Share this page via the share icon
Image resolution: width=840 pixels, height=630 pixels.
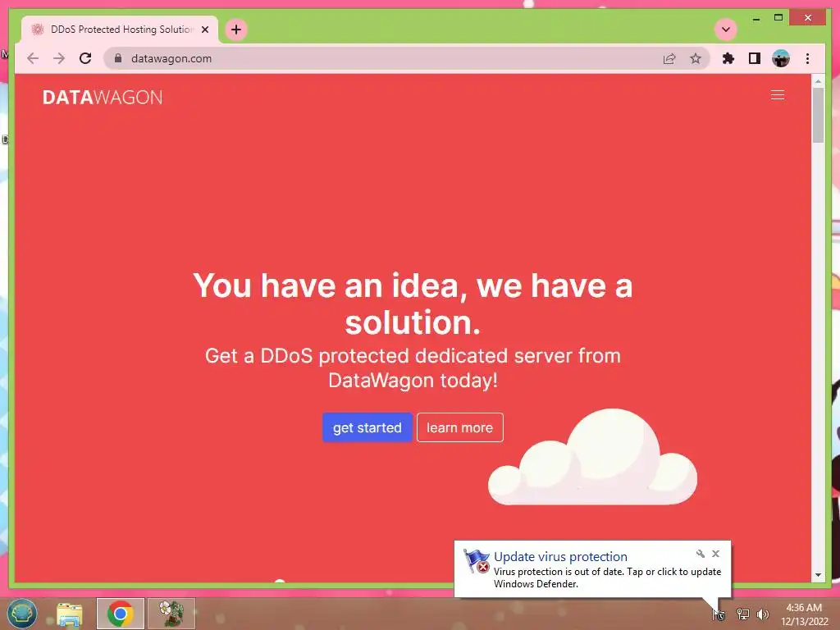[x=669, y=58]
